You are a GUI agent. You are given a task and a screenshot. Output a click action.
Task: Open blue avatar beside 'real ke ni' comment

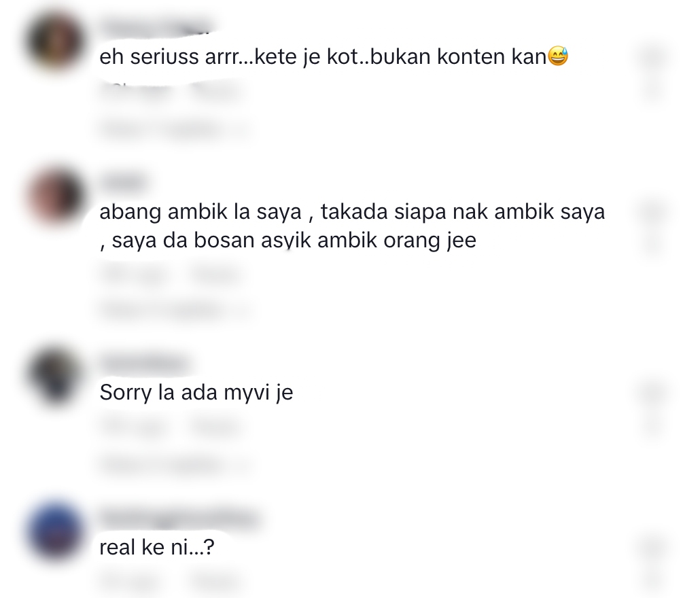coord(55,531)
